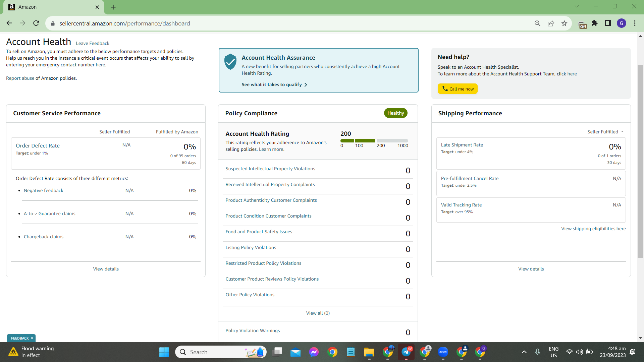Open A-to-z Guarantee claims metric
The image size is (644, 362).
pos(49,214)
